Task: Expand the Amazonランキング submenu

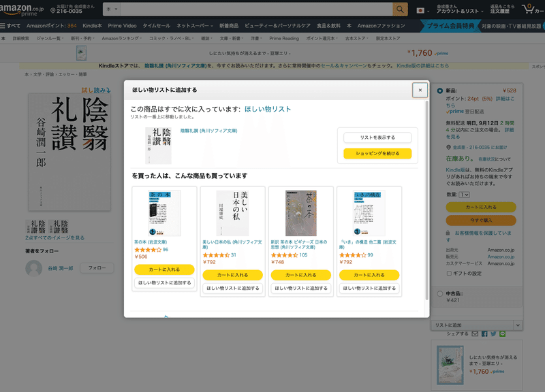Action: pyautogui.click(x=122, y=38)
